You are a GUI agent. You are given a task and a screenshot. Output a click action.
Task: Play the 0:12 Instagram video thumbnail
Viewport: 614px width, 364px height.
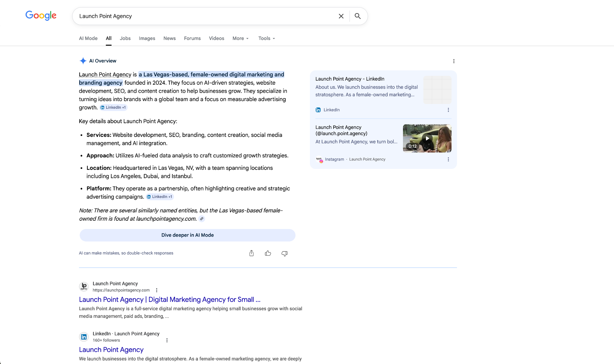click(427, 138)
